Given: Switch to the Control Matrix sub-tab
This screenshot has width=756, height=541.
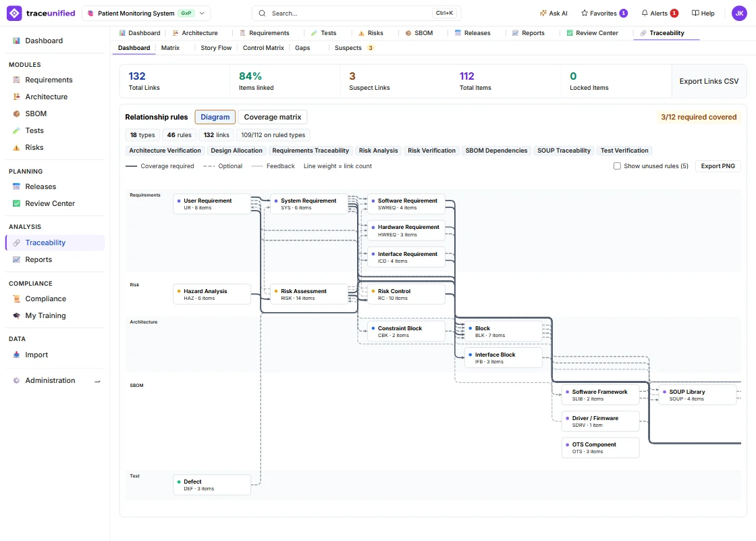Looking at the screenshot, I should pos(263,48).
